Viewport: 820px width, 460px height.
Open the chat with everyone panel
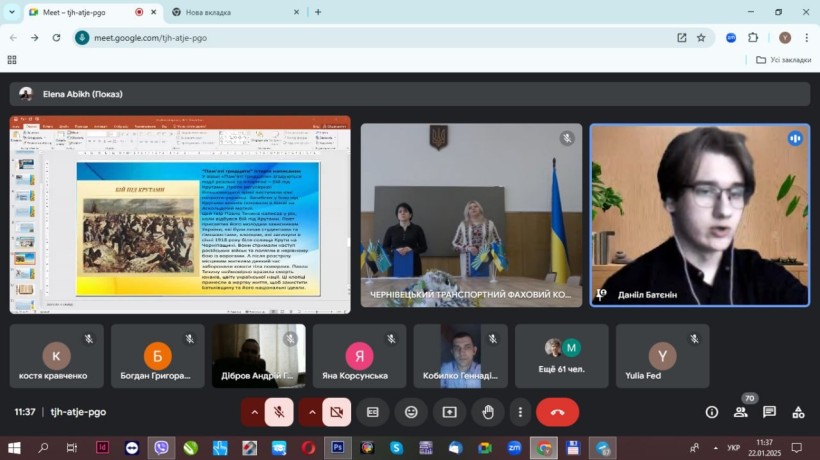pos(769,412)
